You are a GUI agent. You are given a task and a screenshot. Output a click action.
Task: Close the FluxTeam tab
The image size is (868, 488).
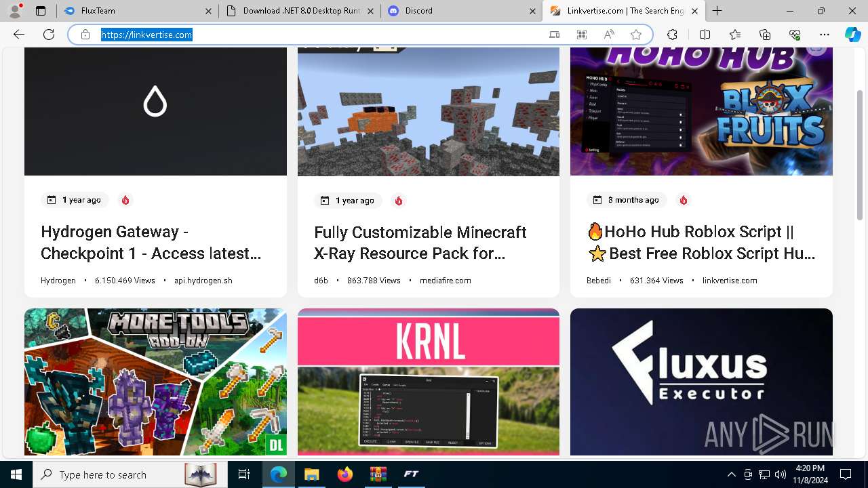coord(208,11)
